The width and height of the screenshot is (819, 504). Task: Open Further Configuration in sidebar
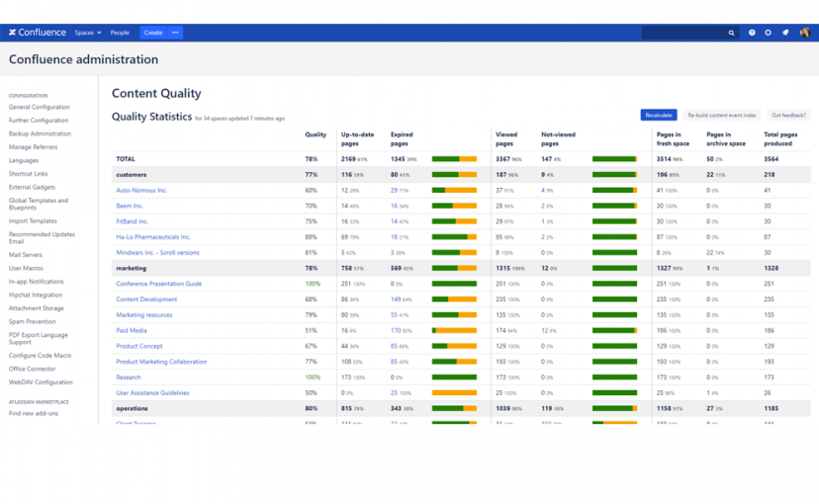(x=39, y=121)
